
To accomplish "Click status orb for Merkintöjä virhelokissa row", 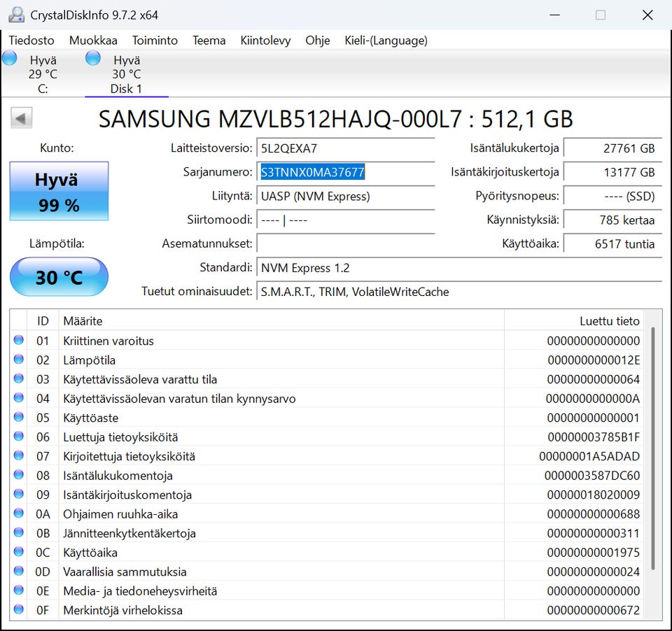I will pos(19,610).
